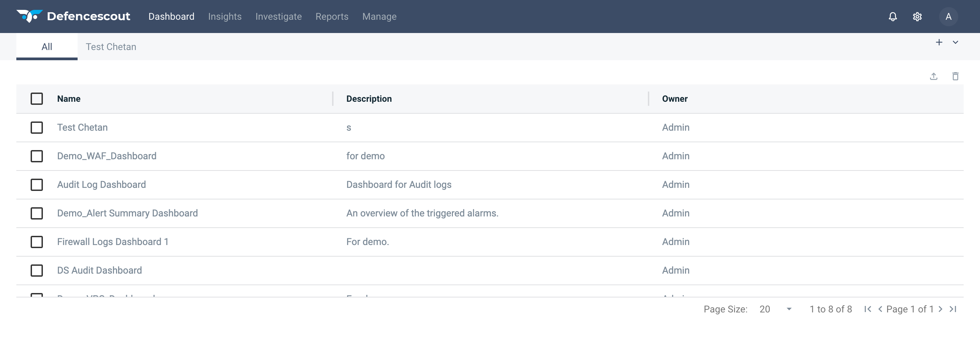Open Firewall Logs Dashboard 1
This screenshot has height=341, width=980.
click(x=113, y=242)
